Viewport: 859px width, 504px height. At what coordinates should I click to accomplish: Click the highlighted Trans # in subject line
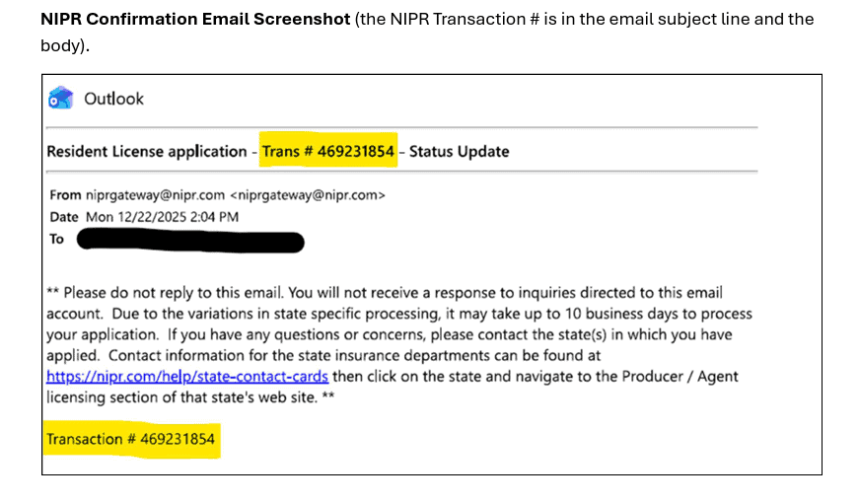[328, 151]
